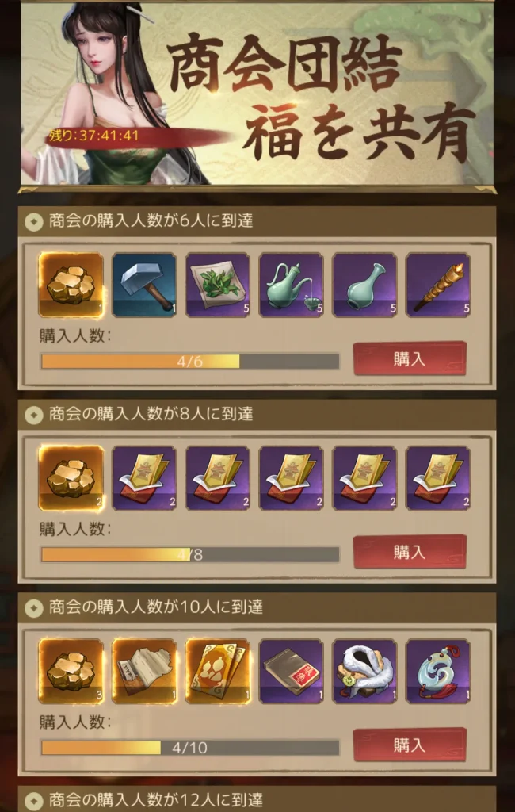The image size is (515, 812).
Task: Select the tea leaves reward icon
Action: (218, 285)
